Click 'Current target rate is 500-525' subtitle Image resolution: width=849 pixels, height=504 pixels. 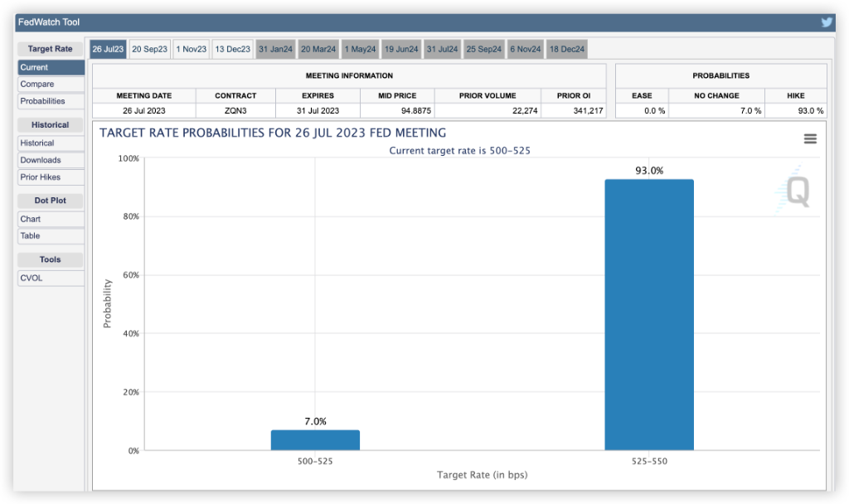pos(459,151)
